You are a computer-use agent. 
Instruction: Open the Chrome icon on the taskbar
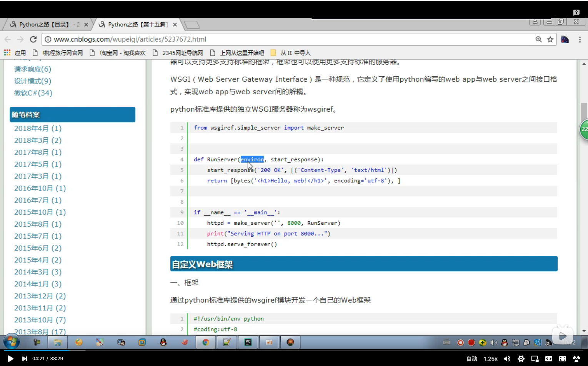coord(206,342)
